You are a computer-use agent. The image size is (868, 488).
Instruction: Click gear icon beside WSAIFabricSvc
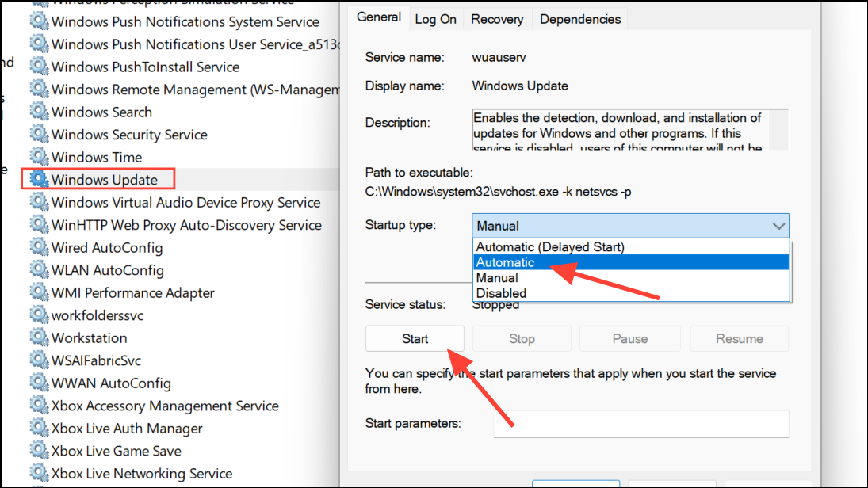39,360
